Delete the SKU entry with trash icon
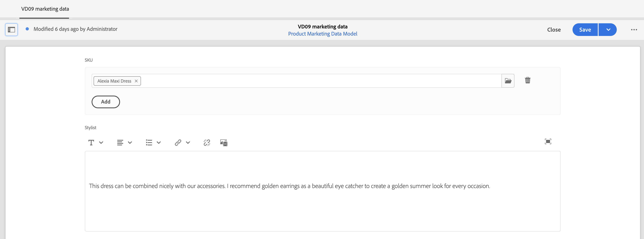Screen dimensions: 644x239 [528, 80]
